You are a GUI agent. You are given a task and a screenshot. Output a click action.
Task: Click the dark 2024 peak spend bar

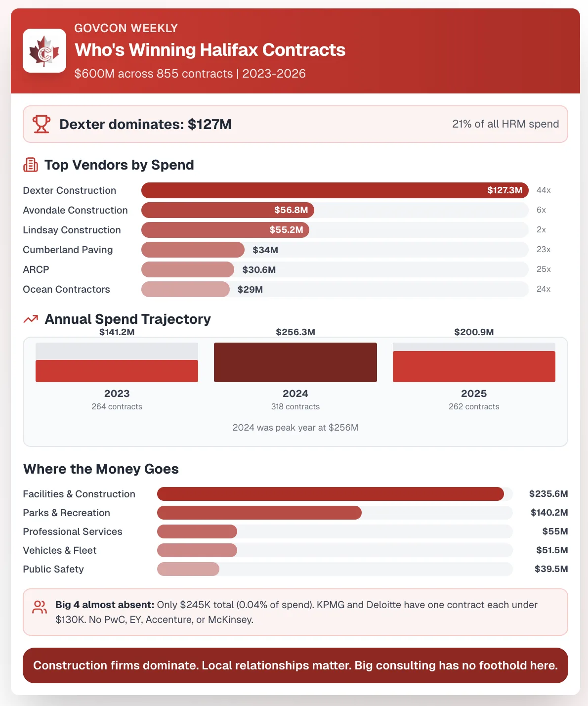[x=295, y=362]
